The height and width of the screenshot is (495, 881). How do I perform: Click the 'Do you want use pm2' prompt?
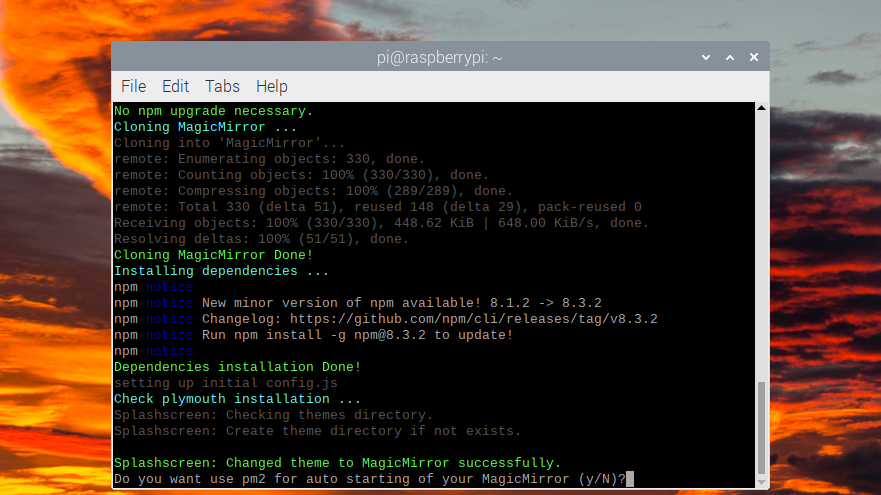(x=370, y=479)
